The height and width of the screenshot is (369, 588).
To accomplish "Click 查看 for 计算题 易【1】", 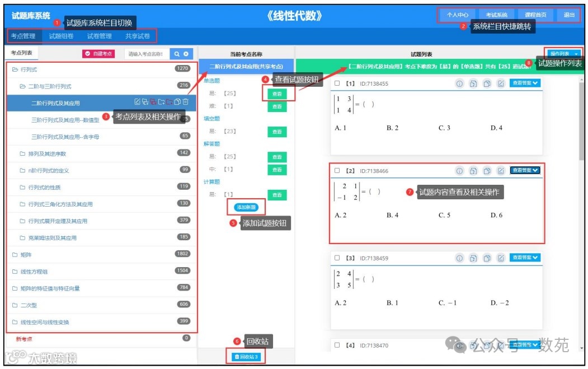I will [277, 195].
